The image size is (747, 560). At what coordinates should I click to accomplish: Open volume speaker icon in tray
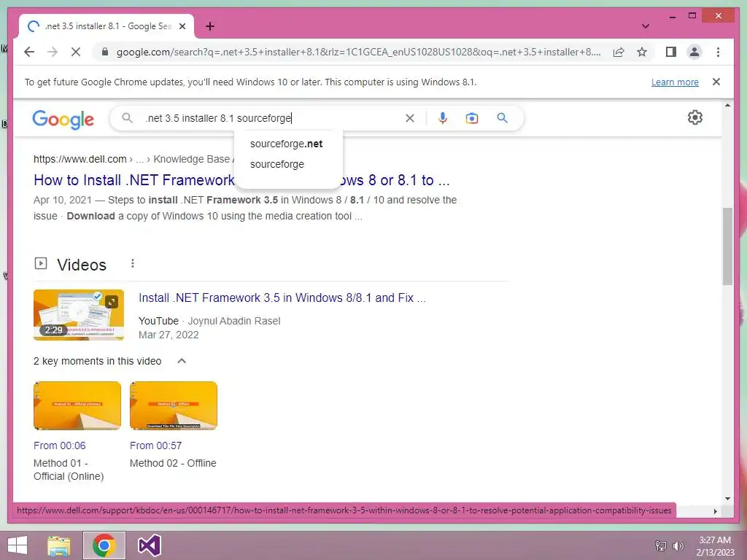coord(678,545)
